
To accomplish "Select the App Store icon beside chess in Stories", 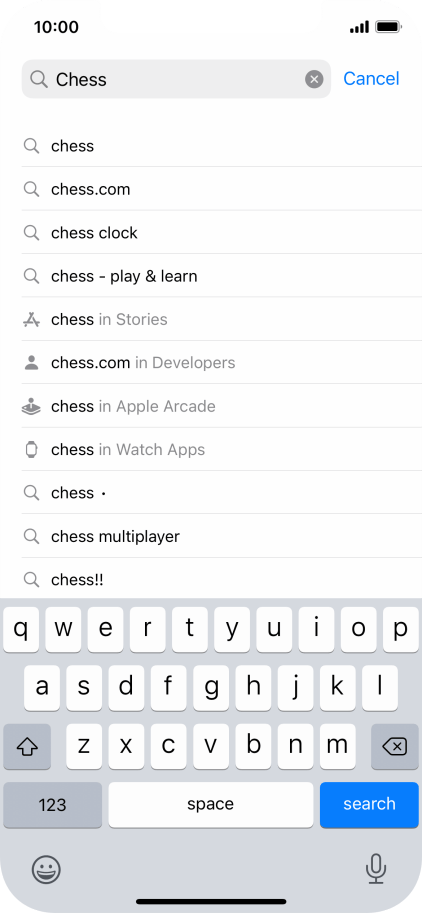I will (31, 320).
